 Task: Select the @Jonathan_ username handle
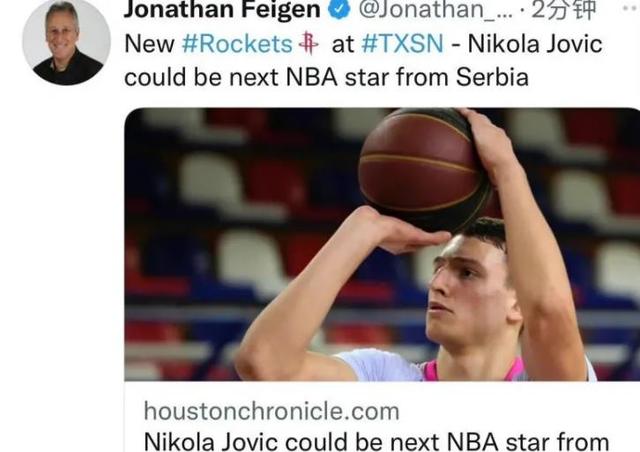[x=436, y=9]
